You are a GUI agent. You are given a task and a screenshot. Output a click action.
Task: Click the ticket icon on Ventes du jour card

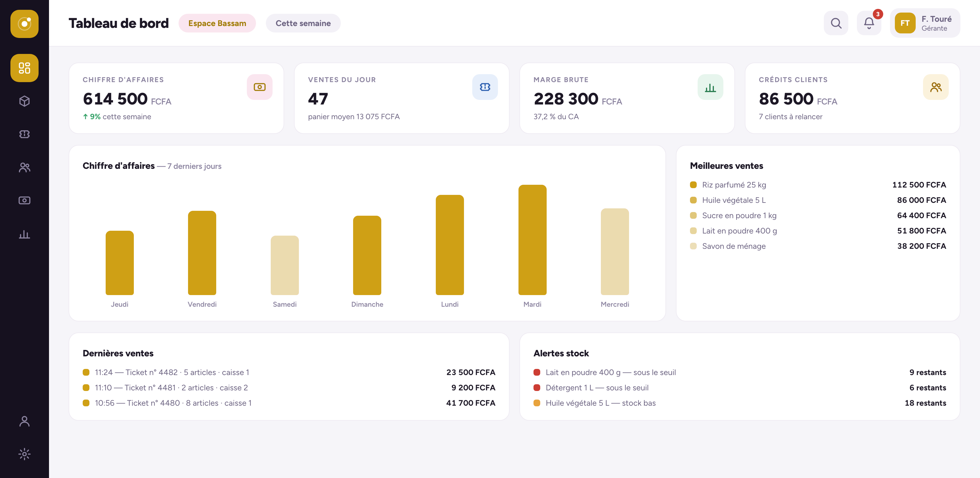coord(485,87)
